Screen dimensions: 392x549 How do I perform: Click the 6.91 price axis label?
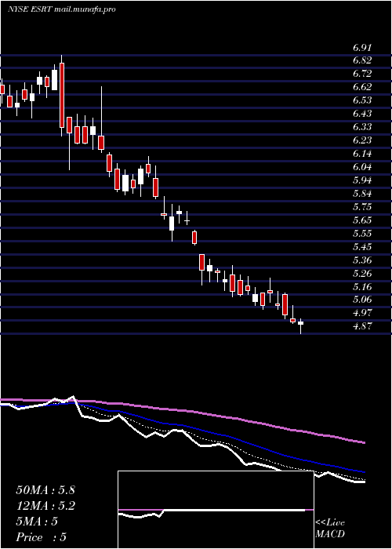coord(362,48)
